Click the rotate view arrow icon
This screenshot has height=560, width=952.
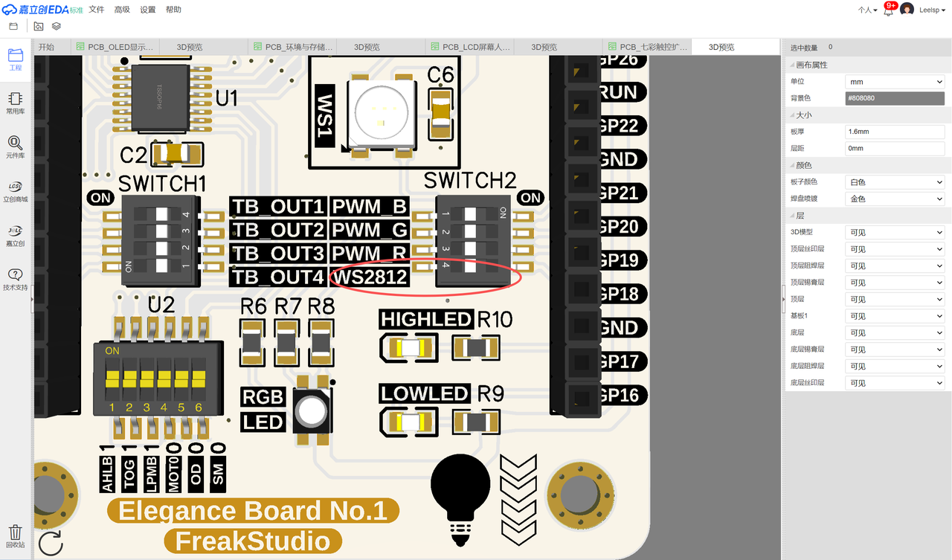pos(50,543)
